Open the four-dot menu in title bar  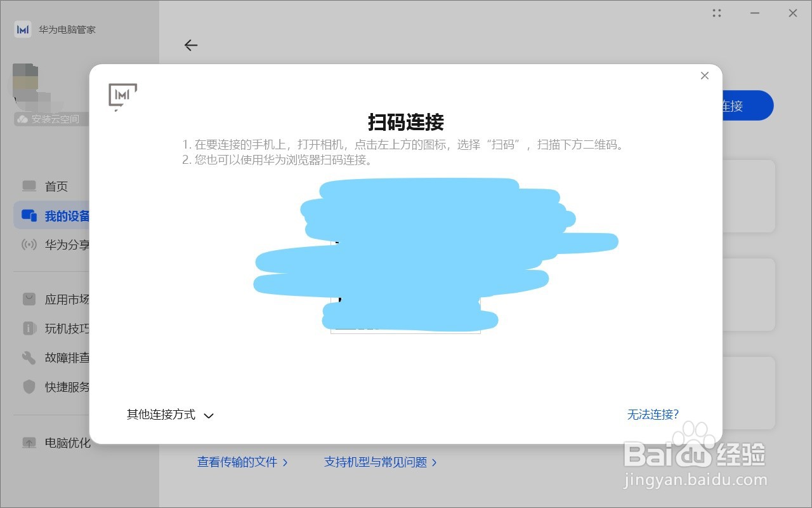[717, 13]
